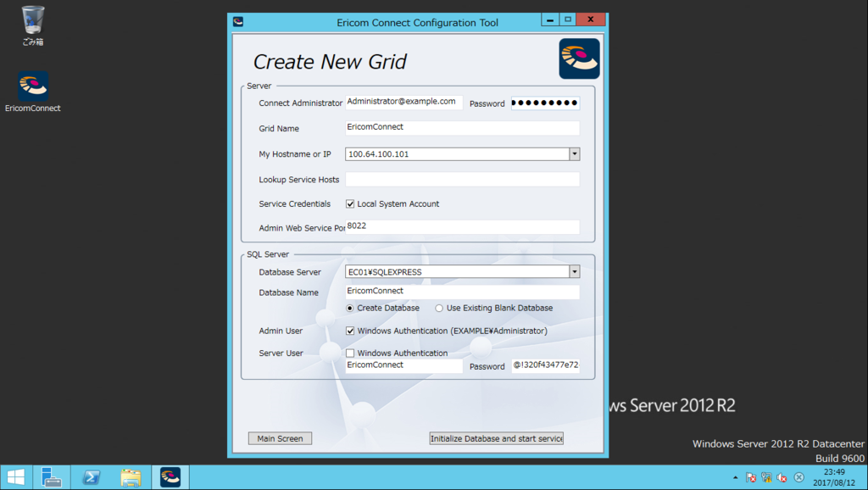Click the Database Name field
This screenshot has width=868, height=490.
(462, 292)
